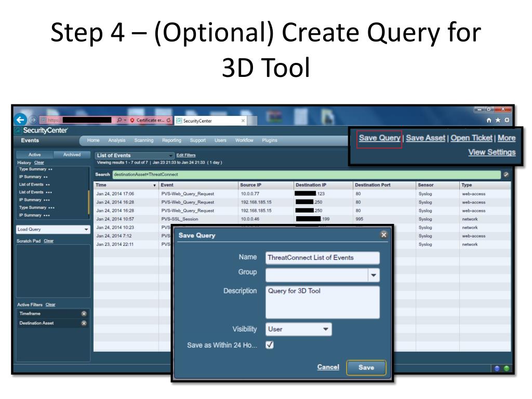Go back with the browser back arrow

coord(21,119)
